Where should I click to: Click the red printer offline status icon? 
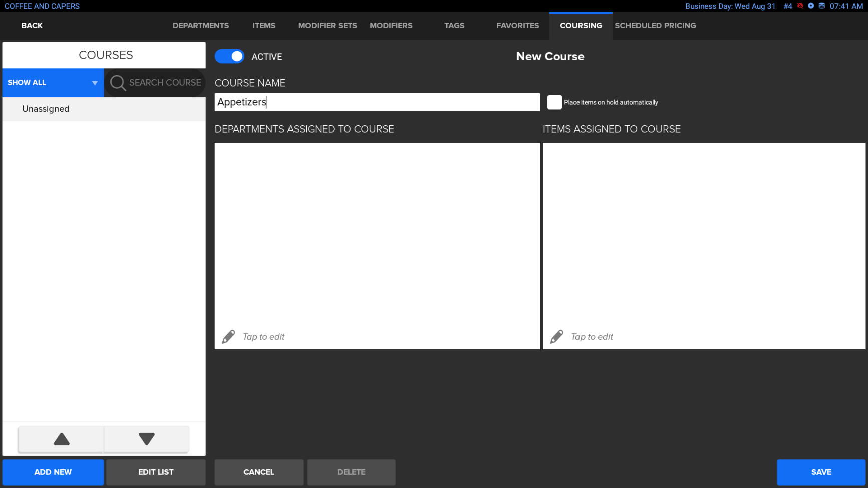[800, 6]
